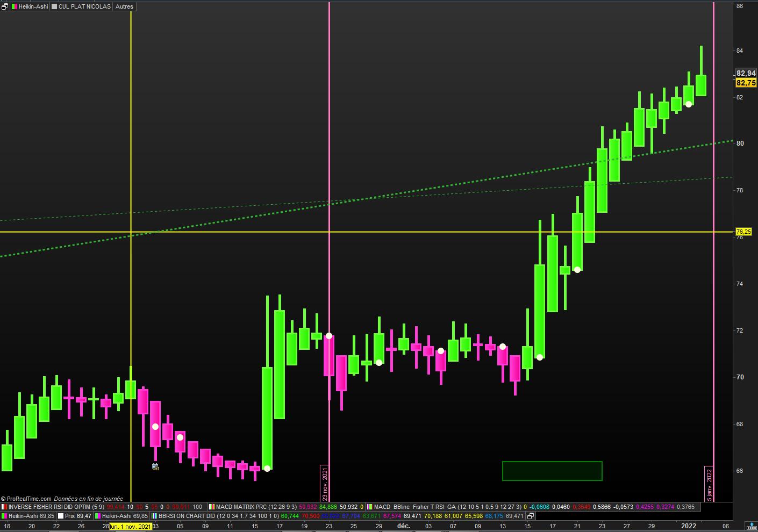The image size is (758, 532).
Task: Click the 2022 year label on time axis
Action: (x=689, y=526)
